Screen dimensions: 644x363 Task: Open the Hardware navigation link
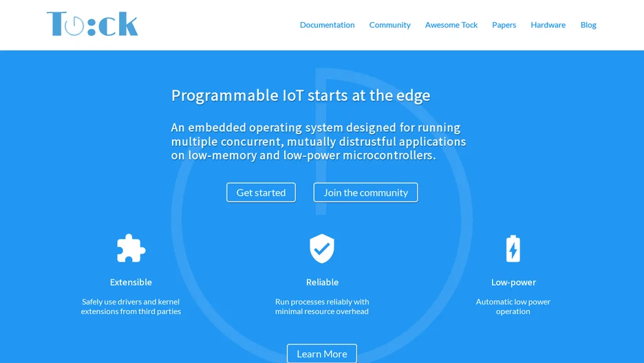click(548, 25)
